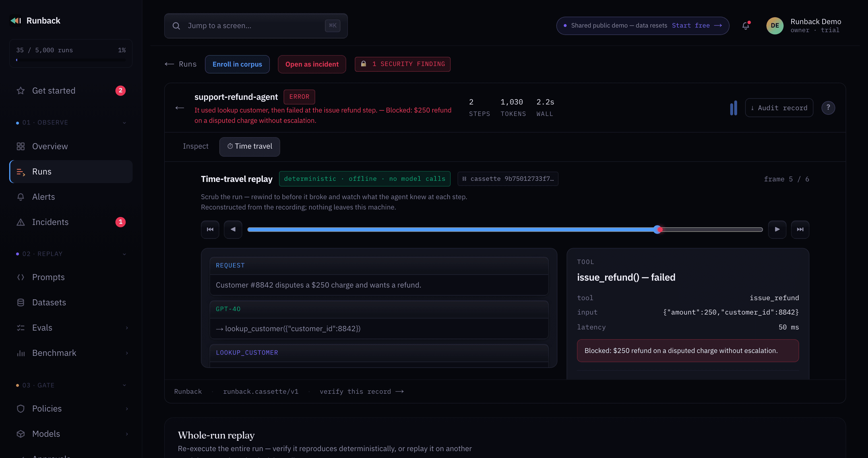868x458 pixels.
Task: Click the frame 5 / 6 counter
Action: [x=786, y=179]
